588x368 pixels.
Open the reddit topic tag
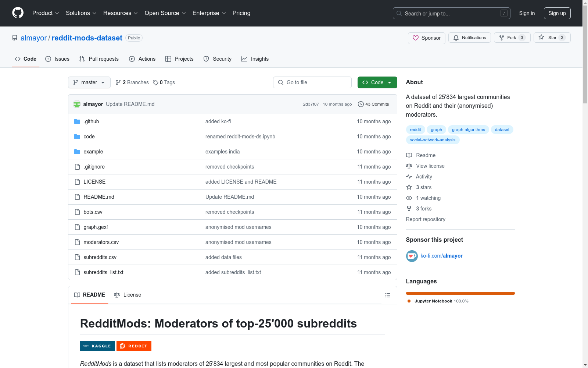coord(415,130)
